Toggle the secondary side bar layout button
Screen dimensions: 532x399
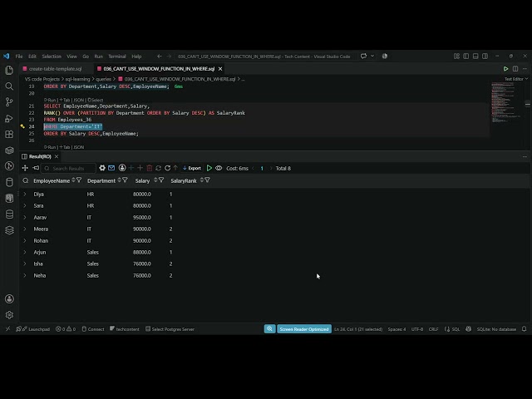click(x=485, y=56)
